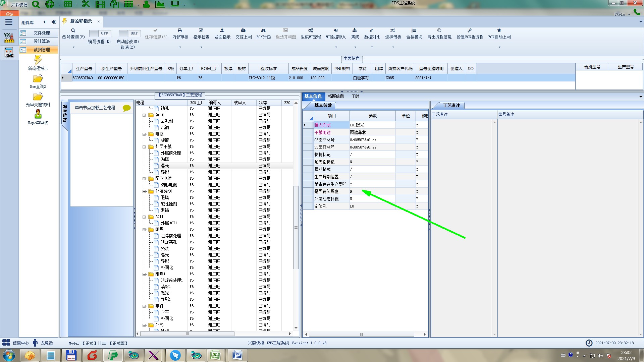The height and width of the screenshot is (362, 644).
Task: Open 新流程指示 lightning component
Action: click(38, 63)
